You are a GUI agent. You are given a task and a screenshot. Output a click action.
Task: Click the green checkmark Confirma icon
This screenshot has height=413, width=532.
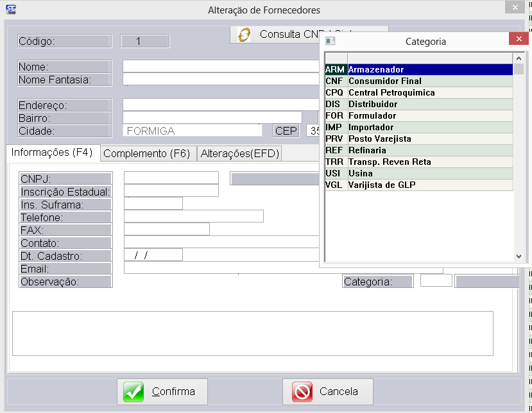(x=133, y=392)
